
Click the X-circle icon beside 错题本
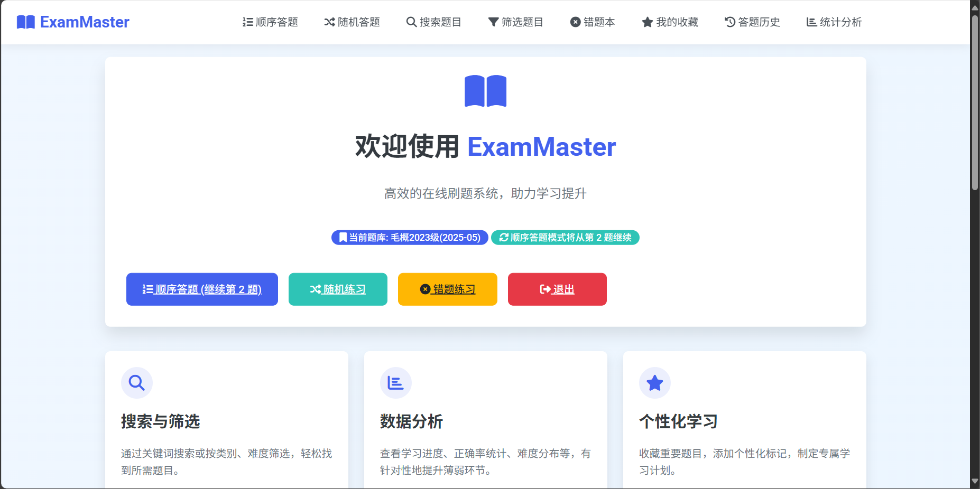click(576, 22)
